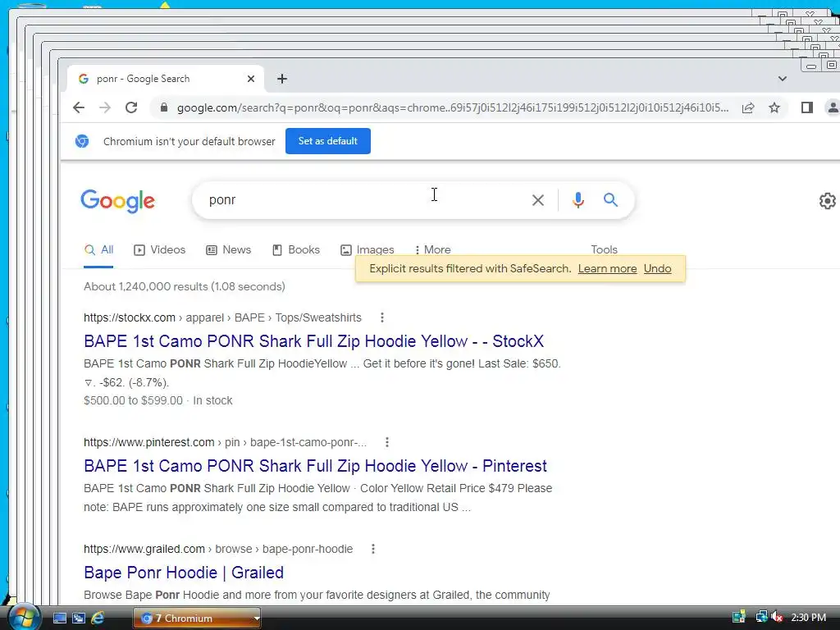Open the BAPE Hoodie Yellow Pinterest link
Image resolution: width=840 pixels, height=630 pixels.
click(316, 466)
